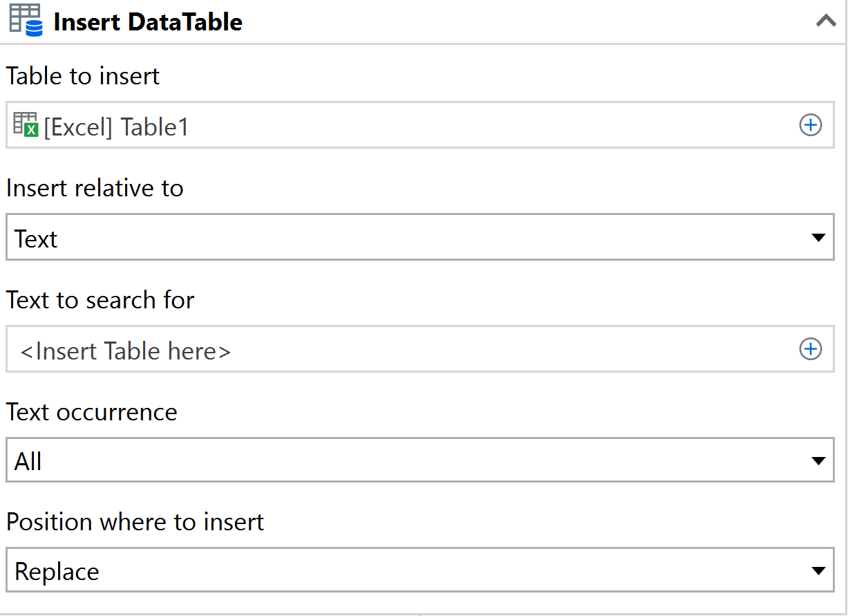Click arrow on the Text dropdown
857x616 pixels.
point(818,237)
